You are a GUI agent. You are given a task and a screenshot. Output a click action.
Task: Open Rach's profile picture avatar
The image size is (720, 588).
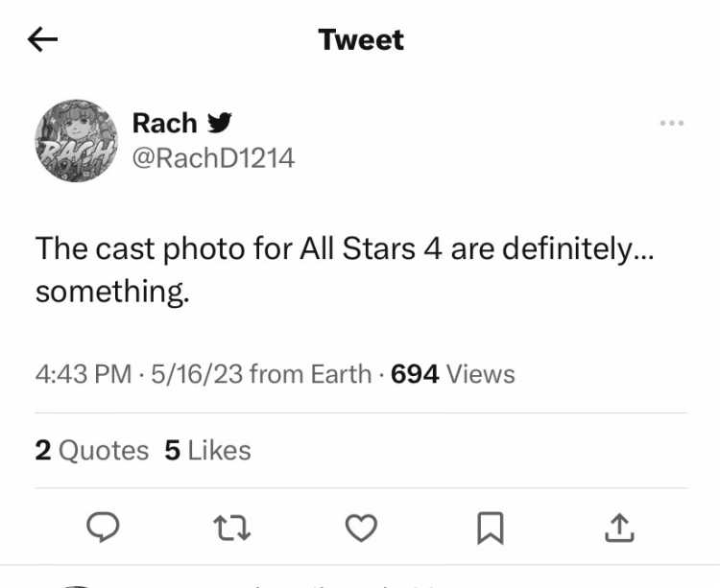(x=76, y=141)
